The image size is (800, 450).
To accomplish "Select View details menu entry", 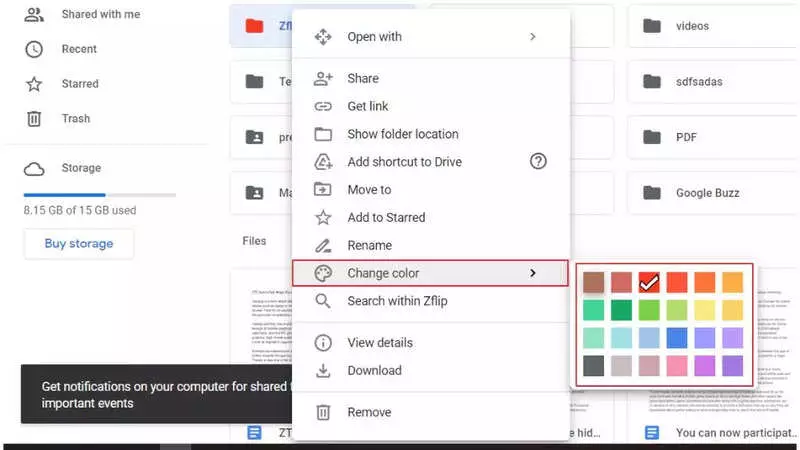I will click(431, 343).
